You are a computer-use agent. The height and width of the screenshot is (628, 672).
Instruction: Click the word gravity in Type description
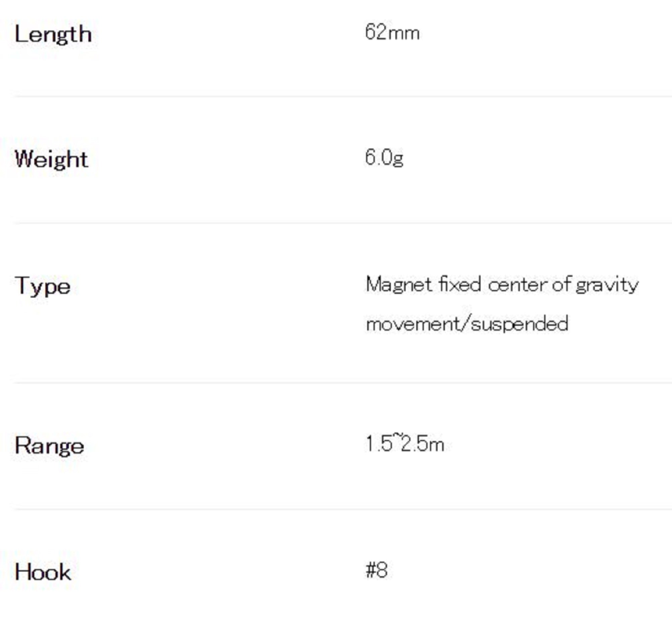click(x=607, y=285)
